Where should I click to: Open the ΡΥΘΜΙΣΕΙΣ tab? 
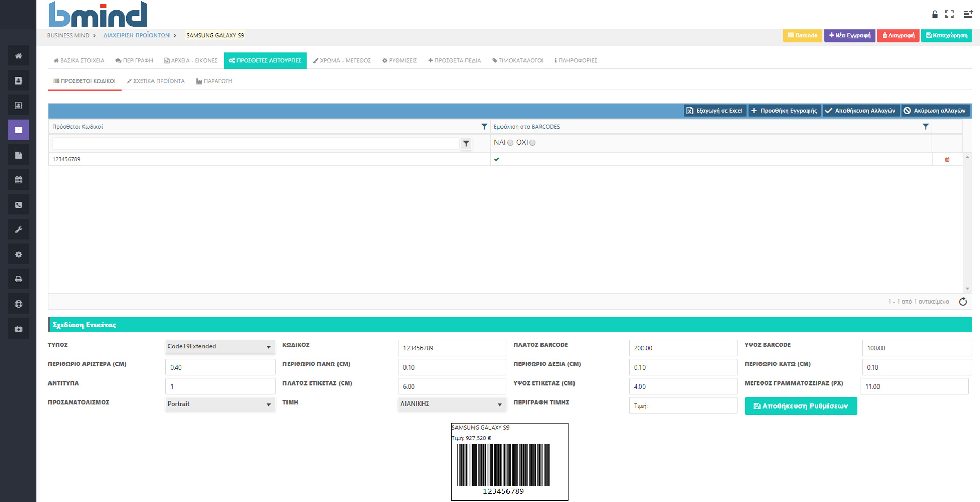point(399,60)
